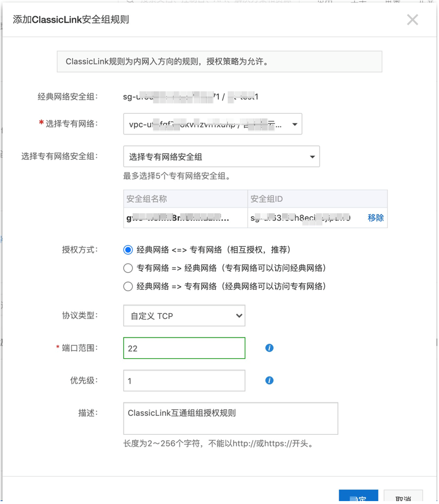Open the 协议类型 自定义 TCP dropdown
439x504 pixels.
[184, 315]
